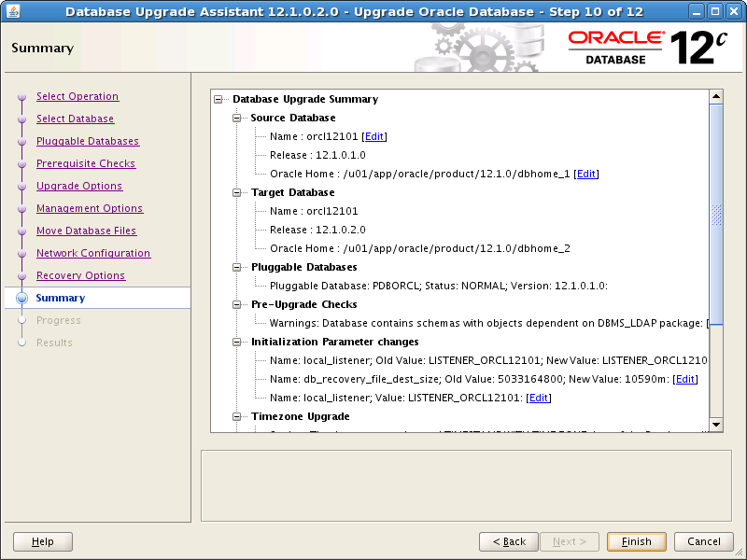Collapse the Timezone Upgrade node
The width and height of the screenshot is (747, 560).
[x=237, y=416]
